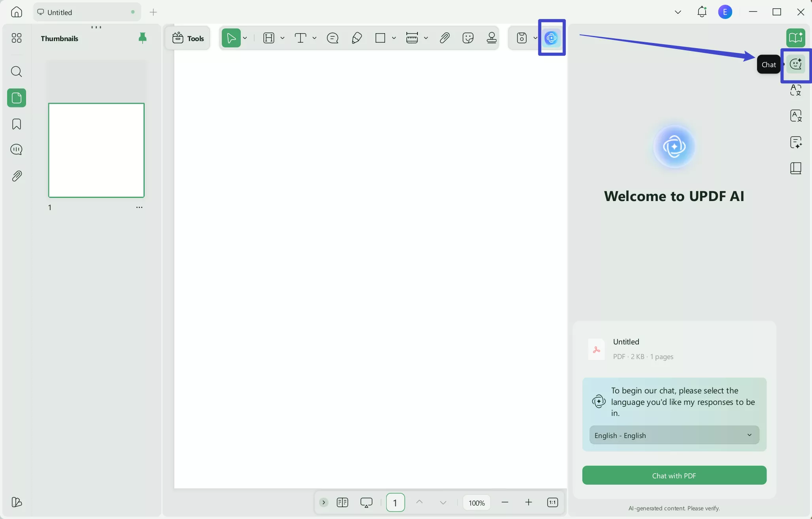Click the UPDF AI toolbar icon
Image resolution: width=812 pixels, height=519 pixels.
(x=551, y=38)
